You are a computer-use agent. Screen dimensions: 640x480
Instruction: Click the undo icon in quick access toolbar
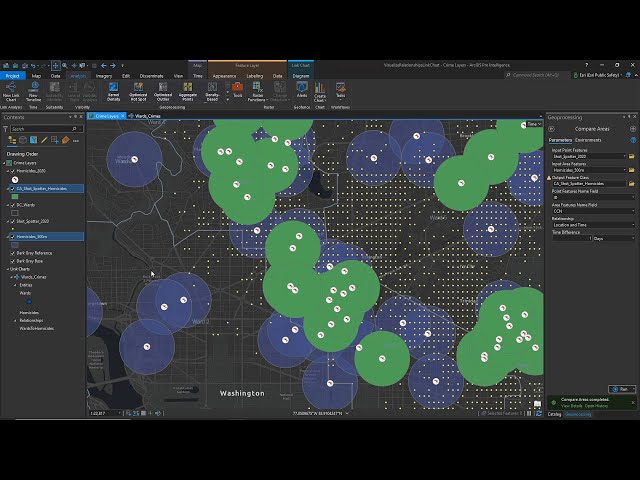(33, 65)
